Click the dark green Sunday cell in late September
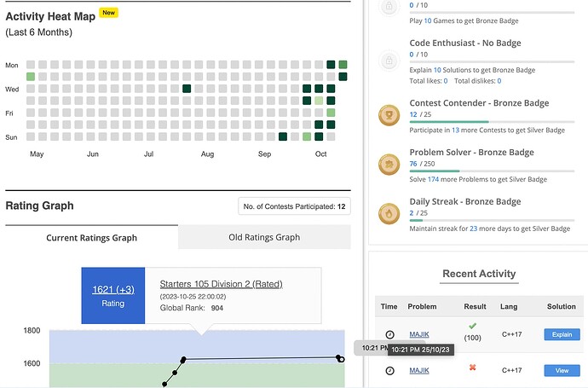Screen dimensions: 588x388 pyautogui.click(x=283, y=136)
